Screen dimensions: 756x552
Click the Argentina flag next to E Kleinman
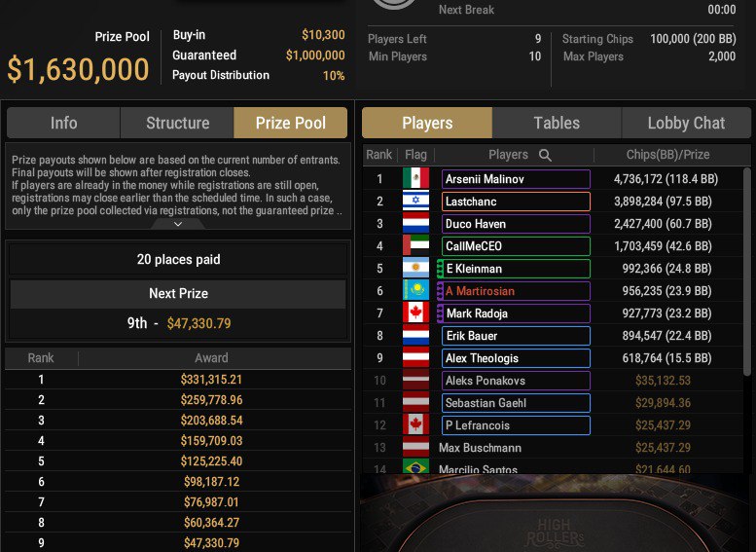[x=415, y=269]
